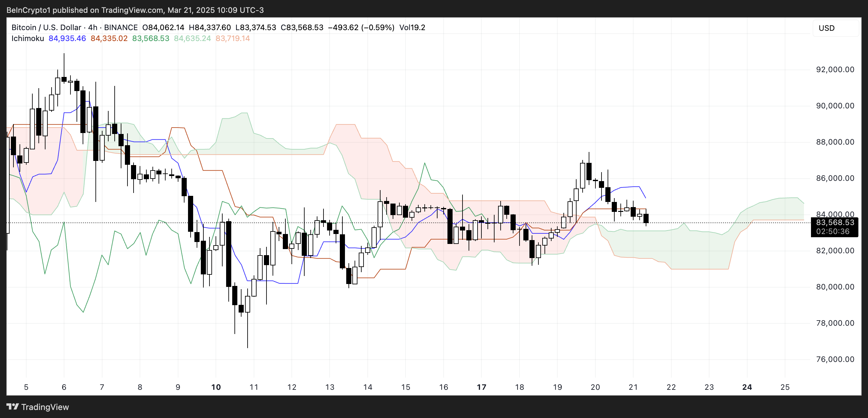Click the TradingView logo icon
Viewport: 868px width, 418px height.
coord(12,406)
